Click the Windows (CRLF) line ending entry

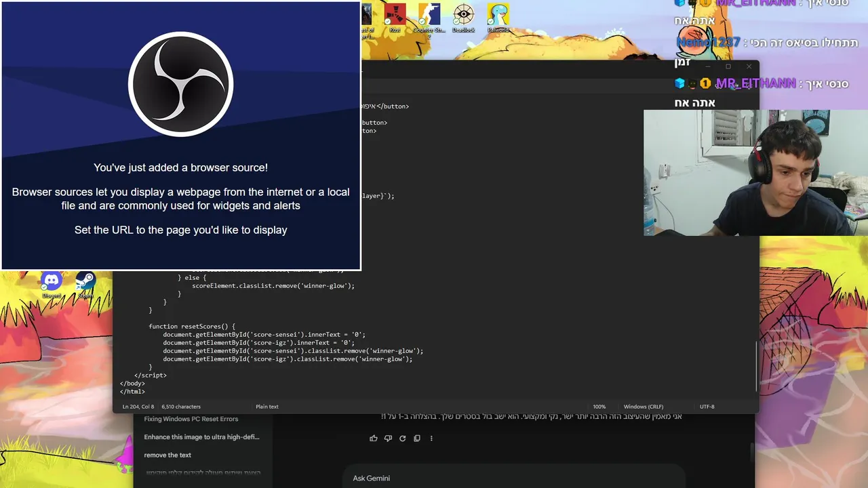click(x=644, y=407)
